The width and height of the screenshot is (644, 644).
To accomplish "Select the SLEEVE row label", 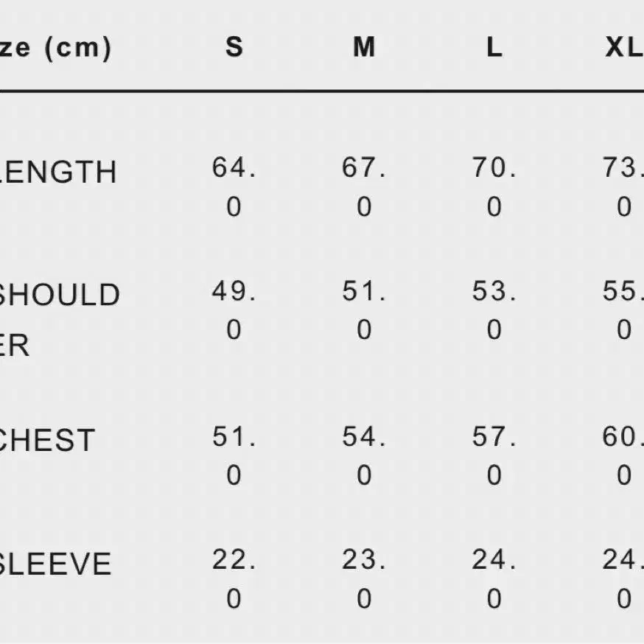I will (x=55, y=564).
